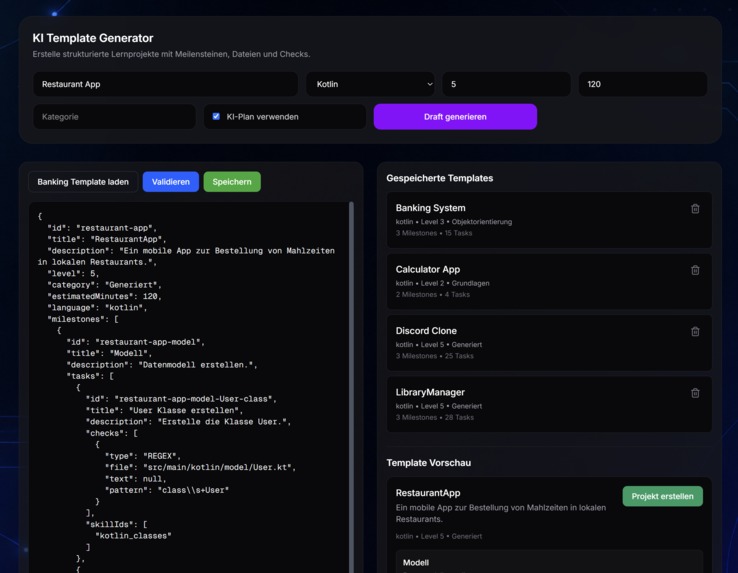Select the Banking System template card title
The height and width of the screenshot is (573, 738).
[x=430, y=208]
